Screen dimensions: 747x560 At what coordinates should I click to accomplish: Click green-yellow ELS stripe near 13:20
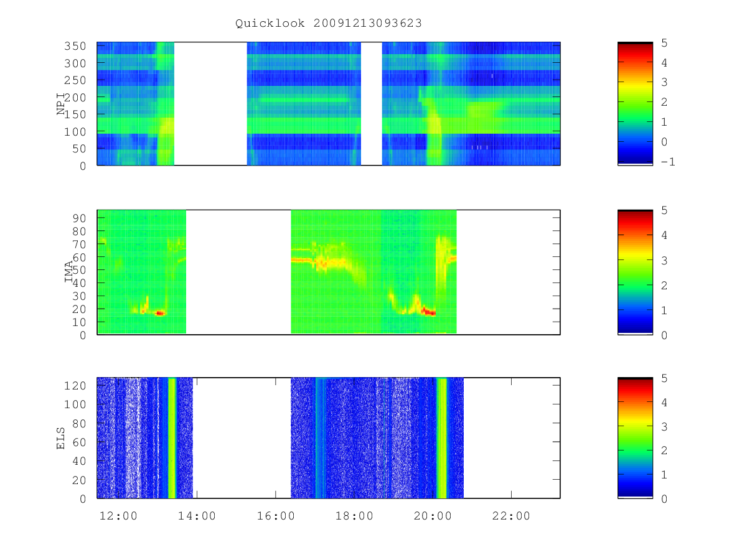172,438
